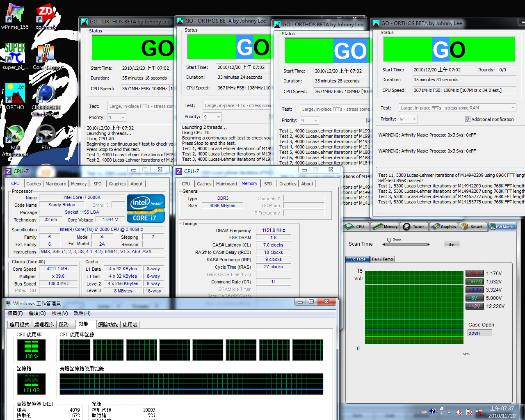This screenshot has height=420, width=525.
Task: Open Priority dropdown in ORTHOS running 35 minutes 28 seconds
Action: click(309, 121)
